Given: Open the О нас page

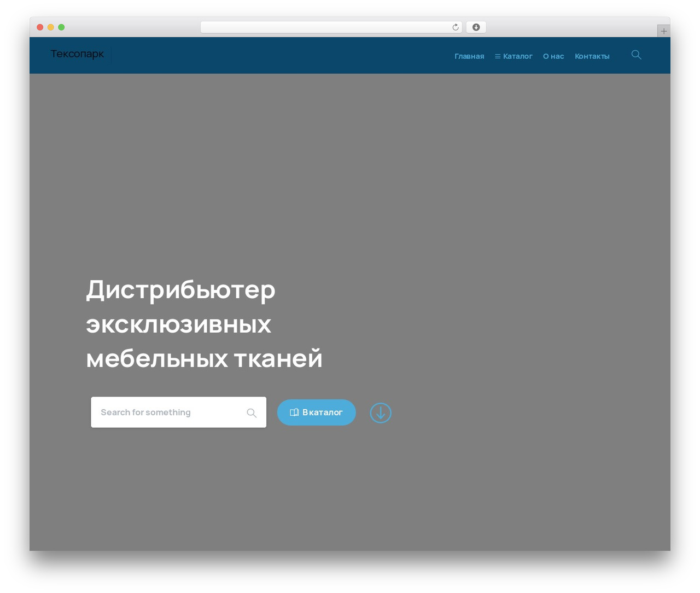Looking at the screenshot, I should pos(553,56).
